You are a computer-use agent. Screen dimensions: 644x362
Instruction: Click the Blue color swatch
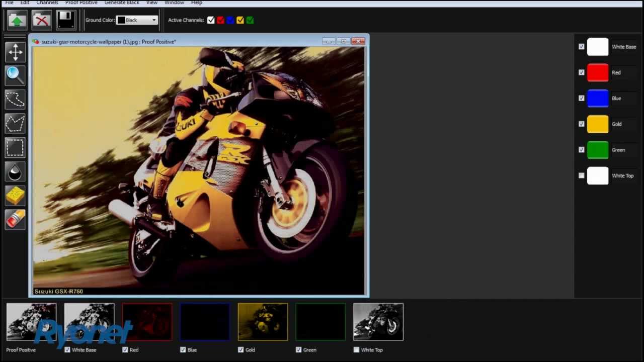598,98
